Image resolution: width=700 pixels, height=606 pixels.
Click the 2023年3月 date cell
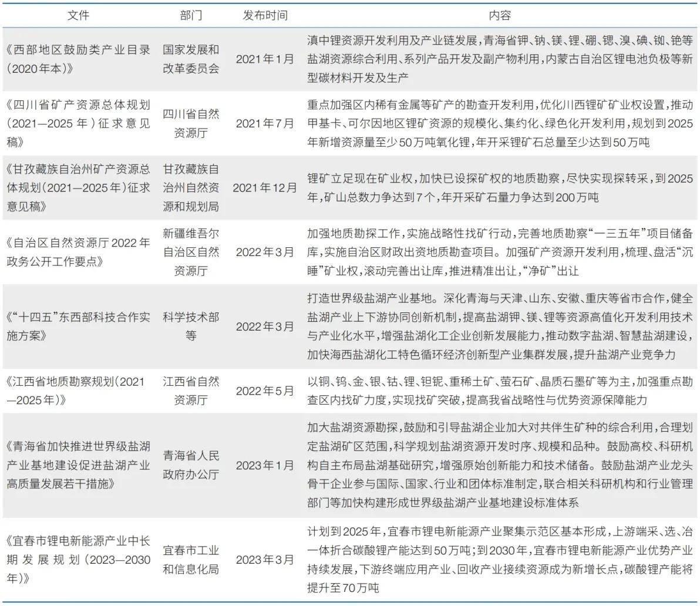(265, 560)
